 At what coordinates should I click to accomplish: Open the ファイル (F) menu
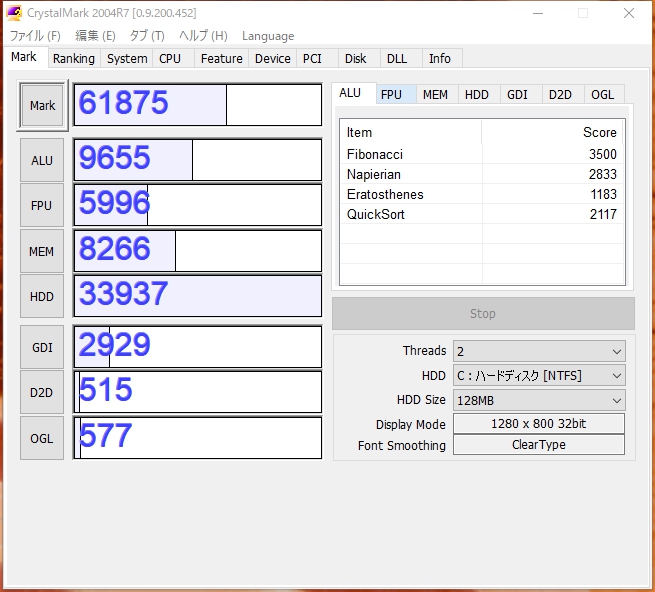tap(35, 36)
